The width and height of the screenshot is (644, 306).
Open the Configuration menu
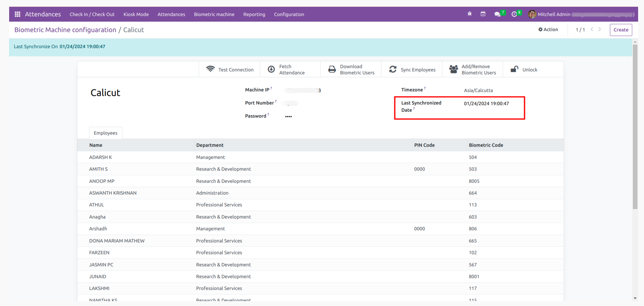coord(289,14)
